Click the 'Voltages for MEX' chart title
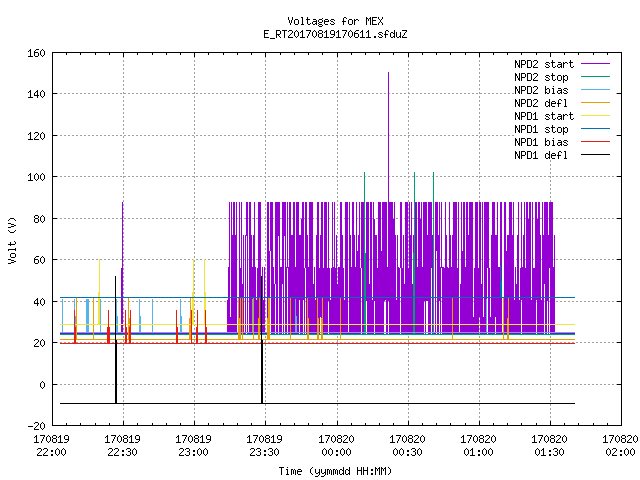 coord(335,21)
